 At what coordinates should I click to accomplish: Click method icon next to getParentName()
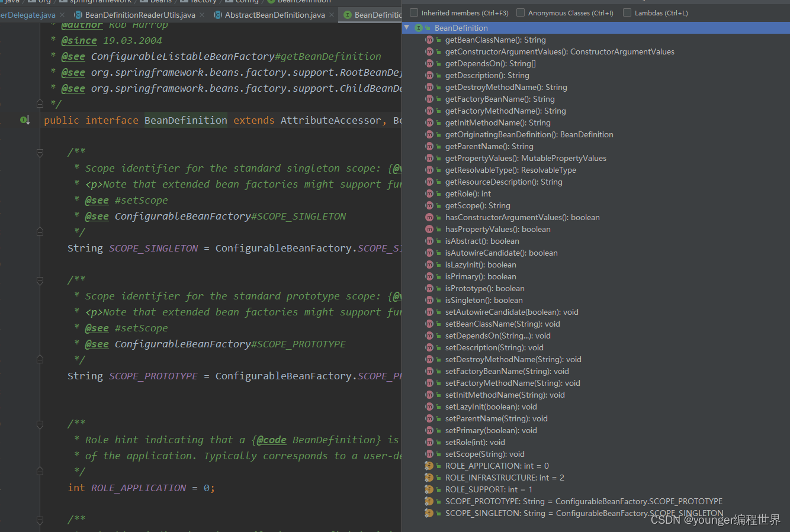(429, 146)
